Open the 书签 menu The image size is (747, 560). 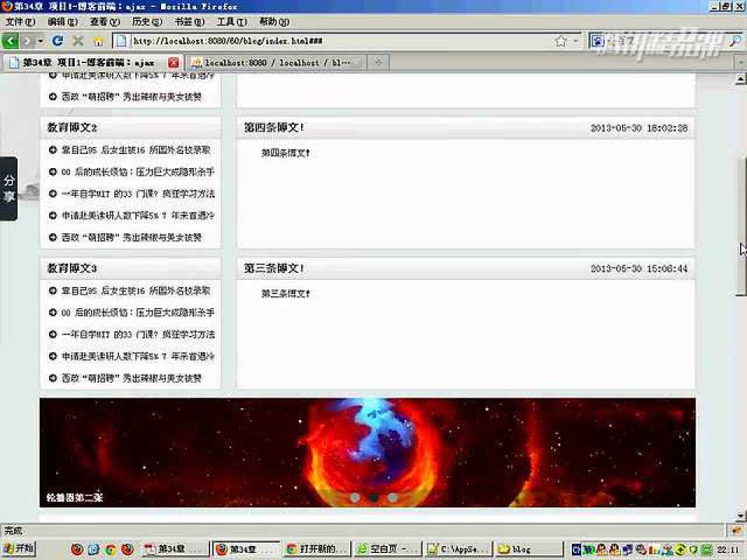[189, 22]
